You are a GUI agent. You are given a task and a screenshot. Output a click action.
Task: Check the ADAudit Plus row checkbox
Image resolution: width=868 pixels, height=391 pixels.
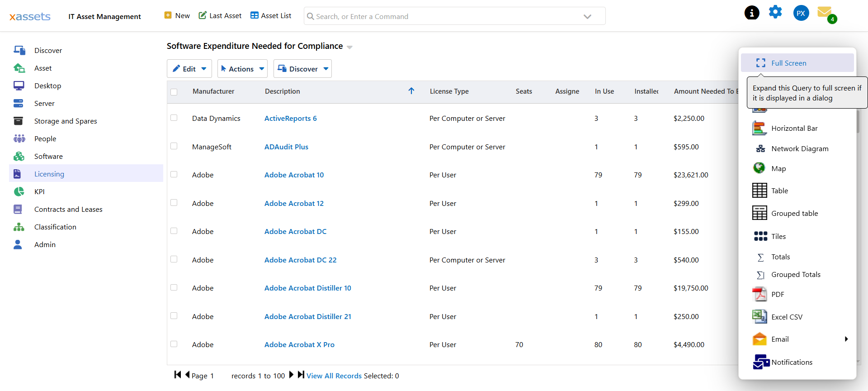[x=174, y=146]
